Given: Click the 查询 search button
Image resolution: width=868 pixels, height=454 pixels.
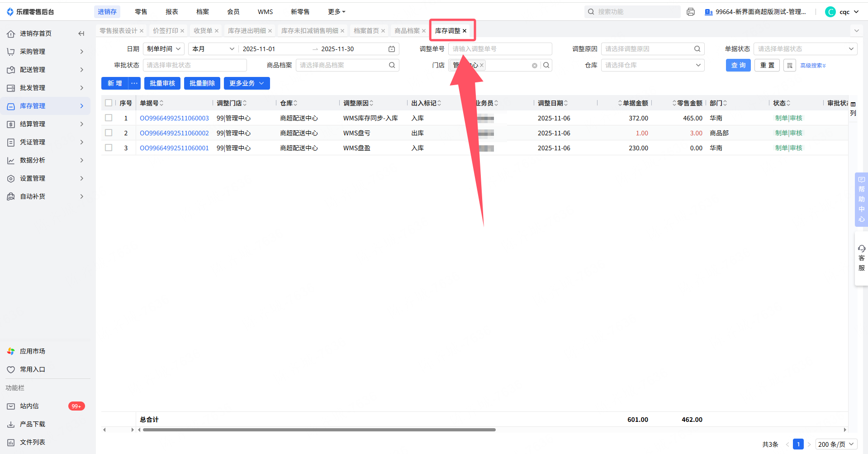Looking at the screenshot, I should [x=739, y=65].
